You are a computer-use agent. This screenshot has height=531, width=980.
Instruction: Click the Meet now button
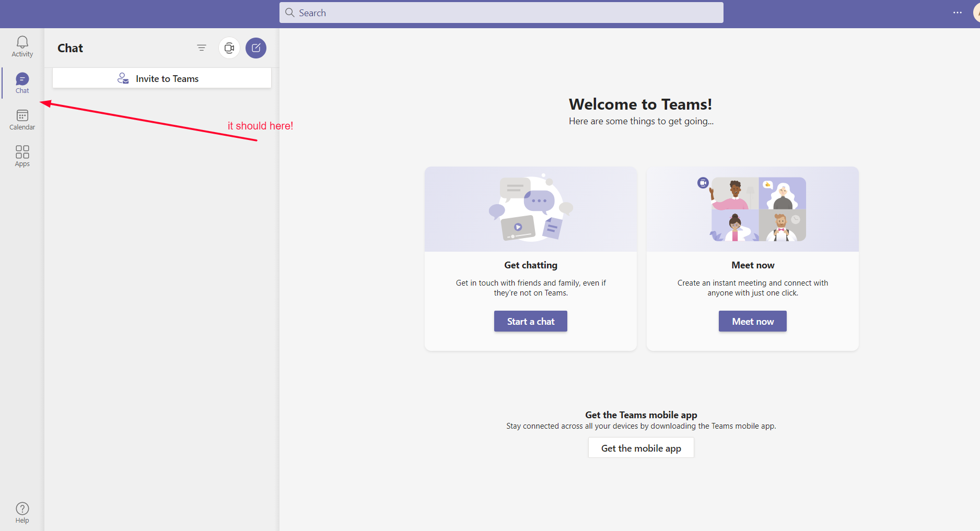click(x=752, y=321)
